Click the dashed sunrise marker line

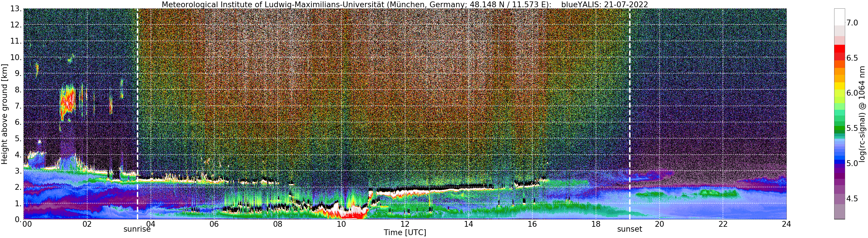(137, 114)
